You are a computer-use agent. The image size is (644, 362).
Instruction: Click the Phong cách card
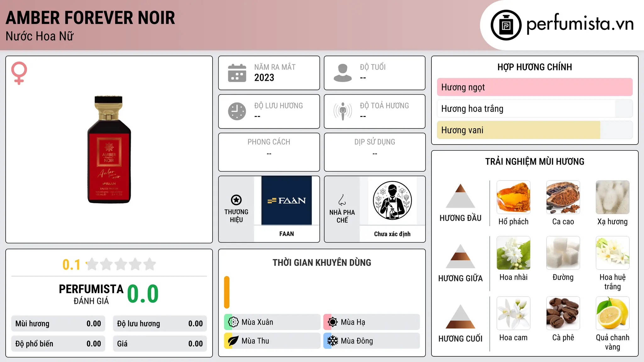pos(269,152)
